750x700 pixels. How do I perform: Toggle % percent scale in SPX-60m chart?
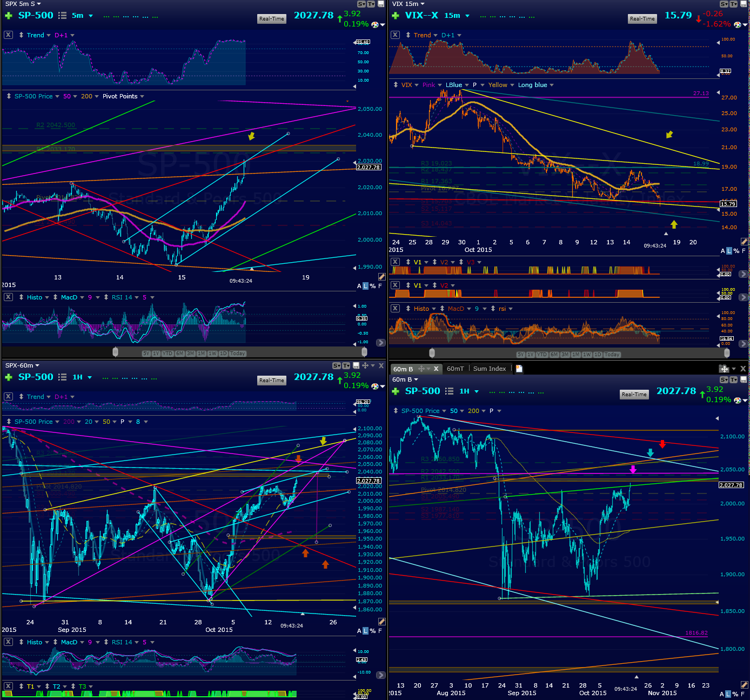[373, 631]
